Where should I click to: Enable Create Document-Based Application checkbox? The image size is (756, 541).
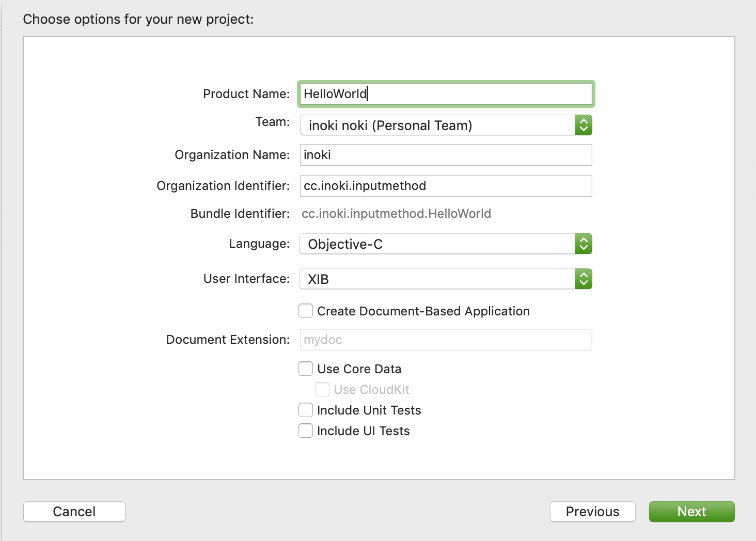pos(306,311)
